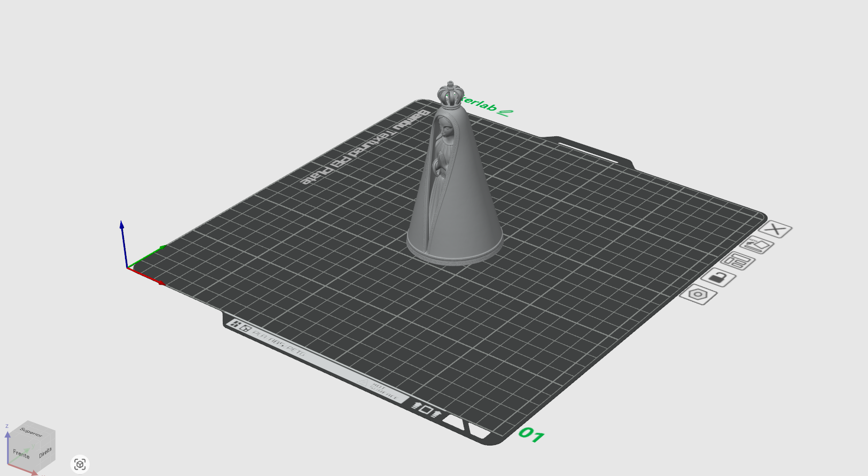Switch to the Frente view on cube
868x476 pixels.
pos(21,454)
